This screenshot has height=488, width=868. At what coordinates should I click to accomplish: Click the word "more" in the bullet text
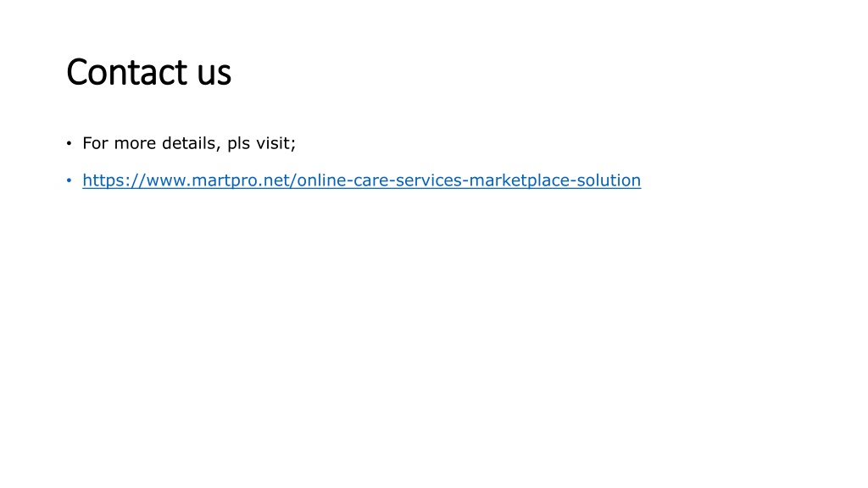(135, 144)
